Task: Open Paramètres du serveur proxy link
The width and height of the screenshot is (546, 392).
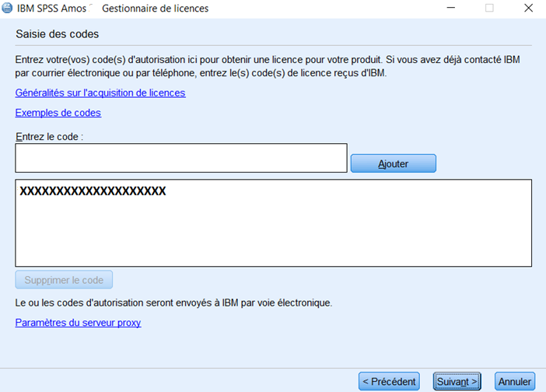Action: [x=79, y=322]
